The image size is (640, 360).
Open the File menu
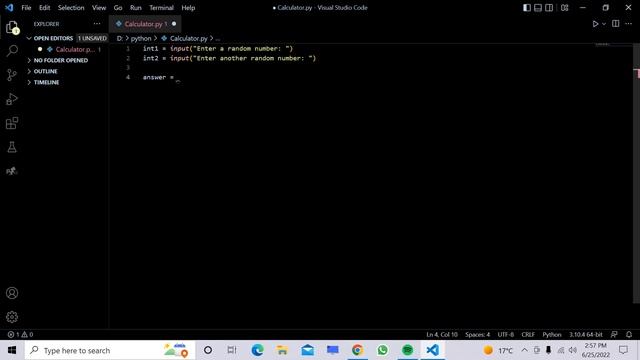[26, 8]
